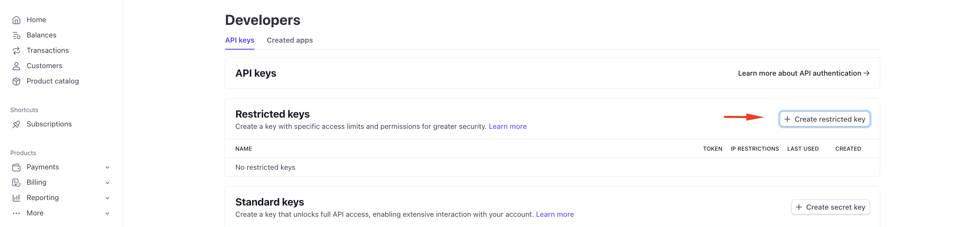Follow Learn more link under Restricted keys
Image resolution: width=980 pixels, height=227 pixels.
[x=507, y=126]
